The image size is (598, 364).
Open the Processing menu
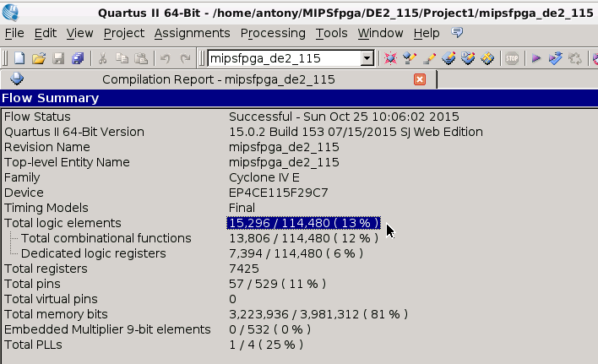coord(273,33)
